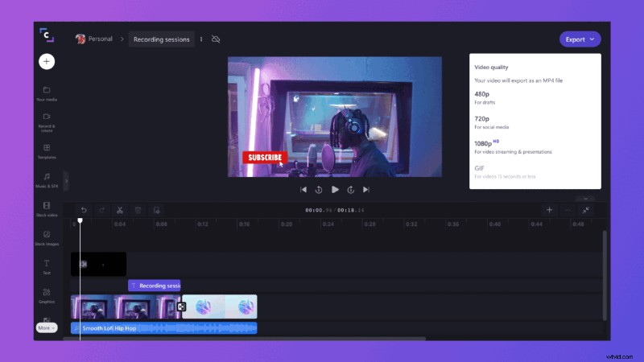Play the video preview
The image size is (644, 362).
coord(335,190)
